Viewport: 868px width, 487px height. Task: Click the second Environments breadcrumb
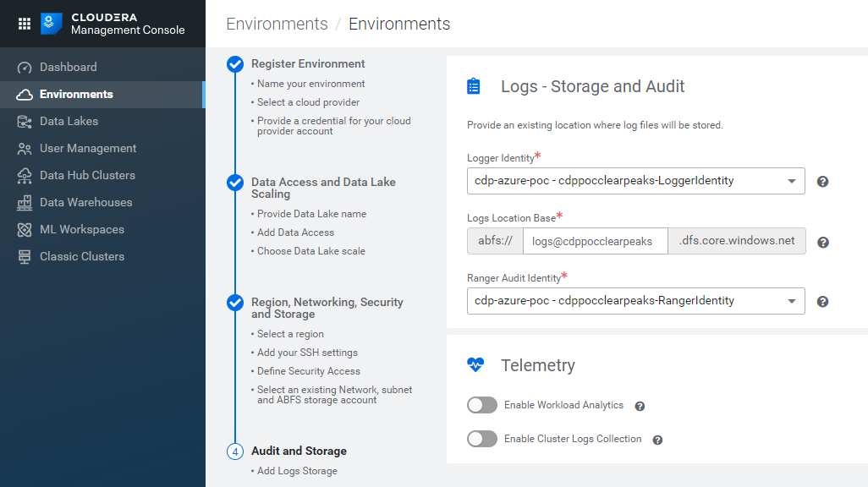click(399, 24)
